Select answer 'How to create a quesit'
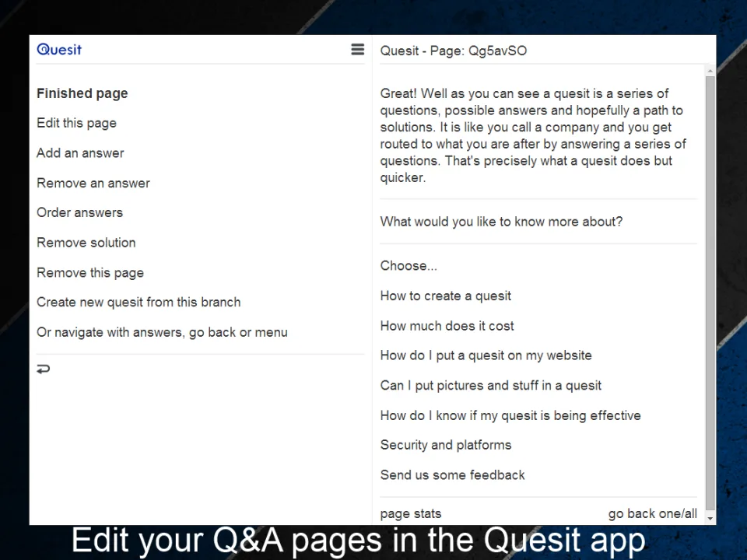The width and height of the screenshot is (747, 560). (445, 296)
